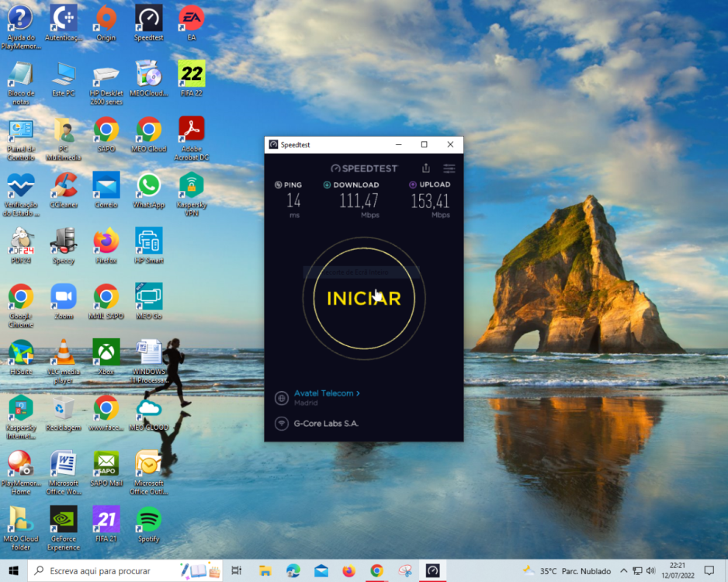The height and width of the screenshot is (582, 728).
Task: Open the Windows Start menu
Action: click(x=13, y=571)
